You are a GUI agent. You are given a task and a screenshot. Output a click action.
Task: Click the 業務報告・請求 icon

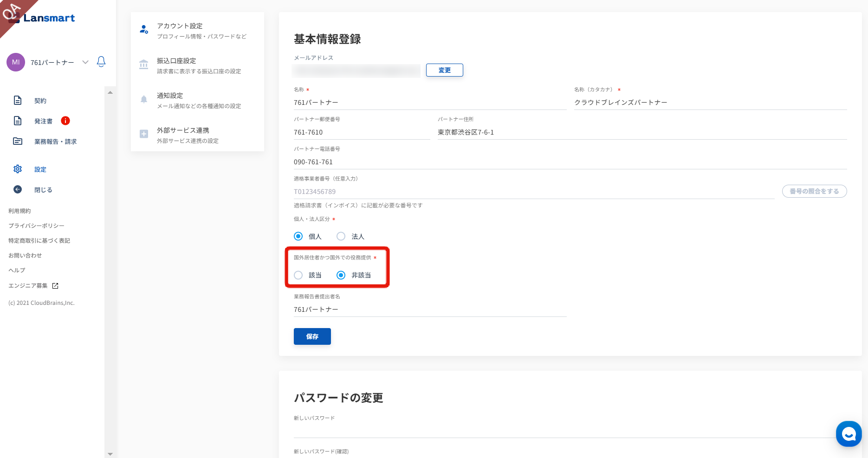pyautogui.click(x=18, y=141)
